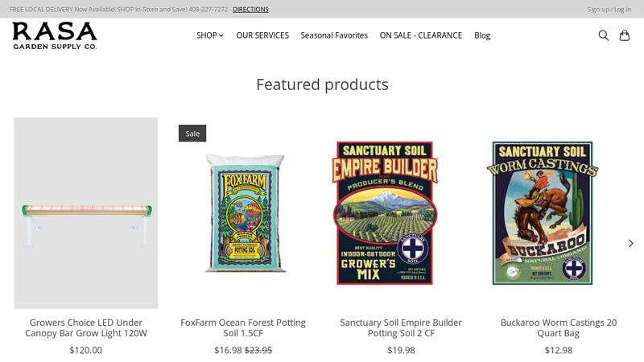Visit the Blog page
This screenshot has width=644, height=362.
pyautogui.click(x=482, y=35)
